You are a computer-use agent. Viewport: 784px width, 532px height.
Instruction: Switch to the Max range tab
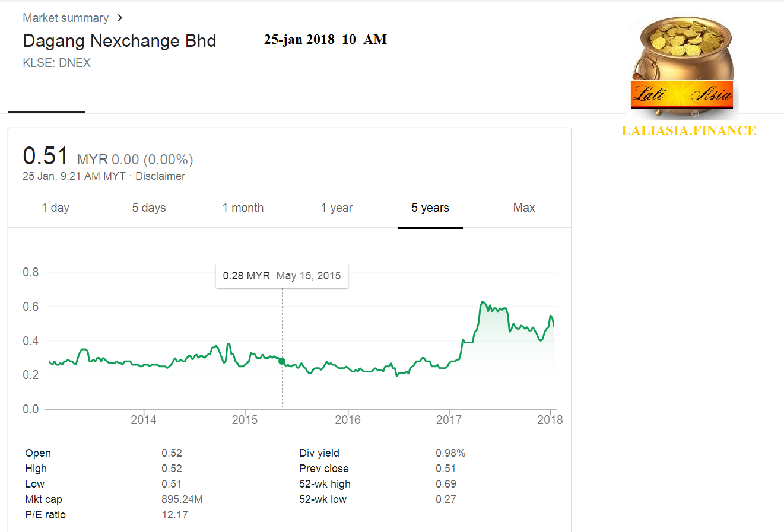point(524,208)
